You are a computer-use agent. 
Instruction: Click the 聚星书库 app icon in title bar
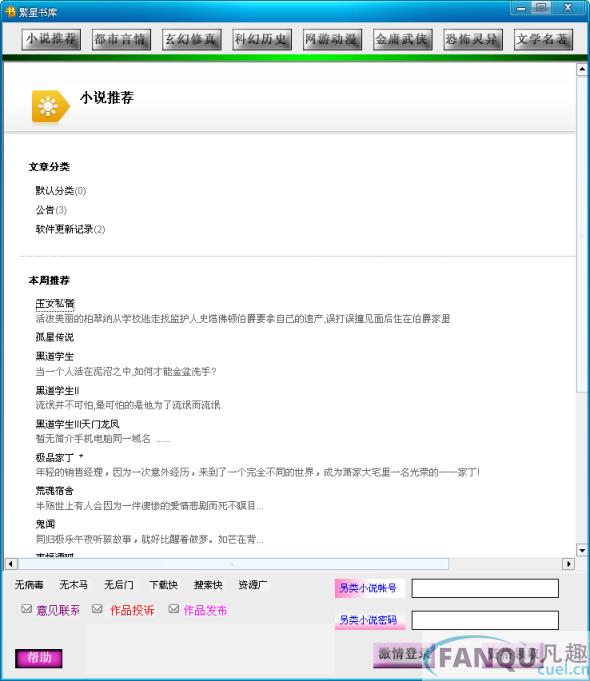(10, 11)
